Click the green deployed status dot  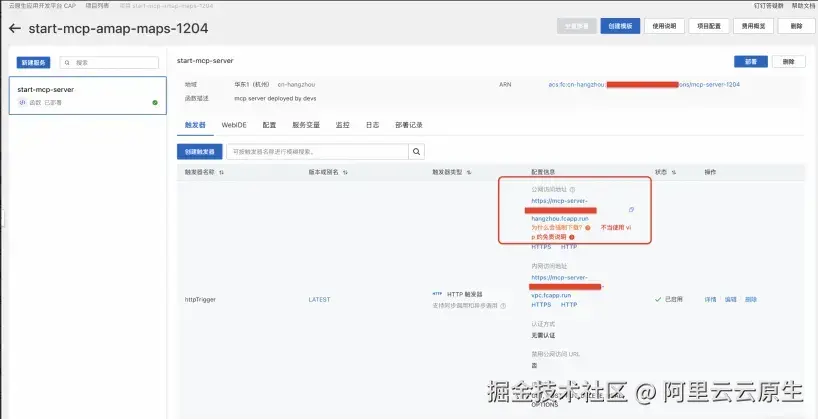155,103
